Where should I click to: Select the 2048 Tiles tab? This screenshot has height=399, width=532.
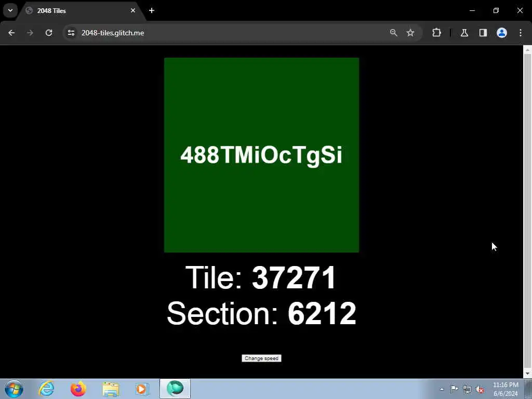tap(81, 11)
